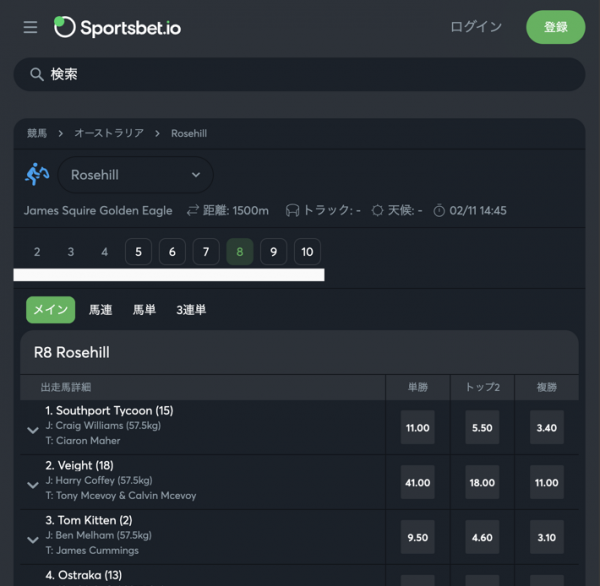Click the Sportsbet.io logo

click(x=117, y=27)
